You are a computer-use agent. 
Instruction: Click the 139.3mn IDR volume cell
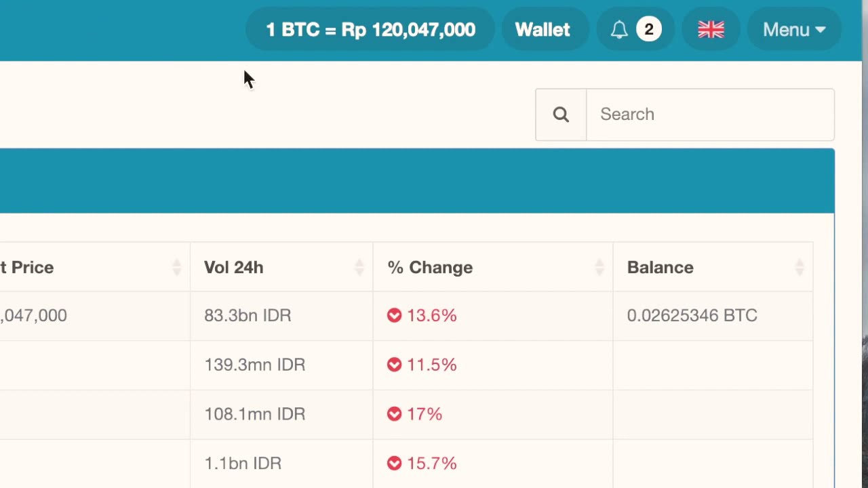coord(254,365)
